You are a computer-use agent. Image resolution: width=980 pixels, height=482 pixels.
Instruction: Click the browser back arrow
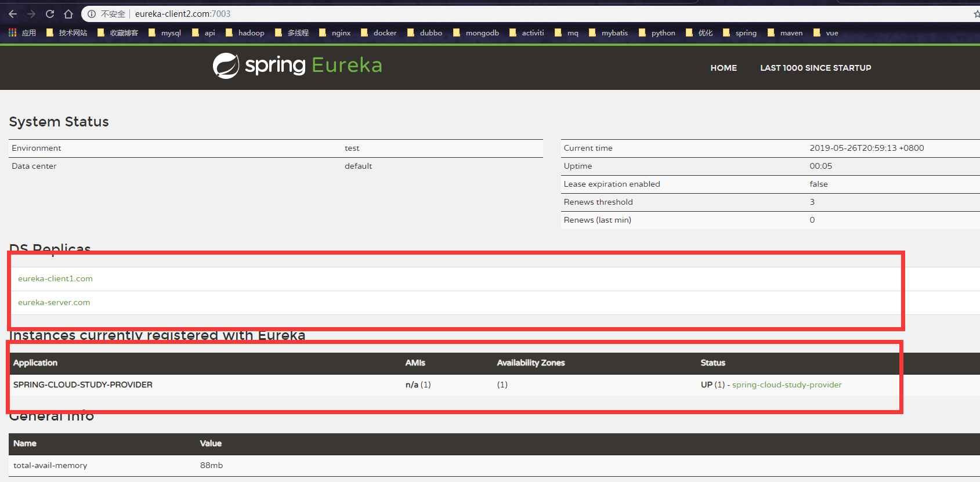(13, 14)
